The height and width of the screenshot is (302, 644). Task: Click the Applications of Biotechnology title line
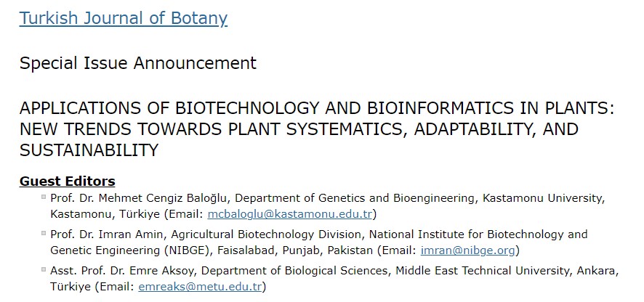(x=317, y=108)
